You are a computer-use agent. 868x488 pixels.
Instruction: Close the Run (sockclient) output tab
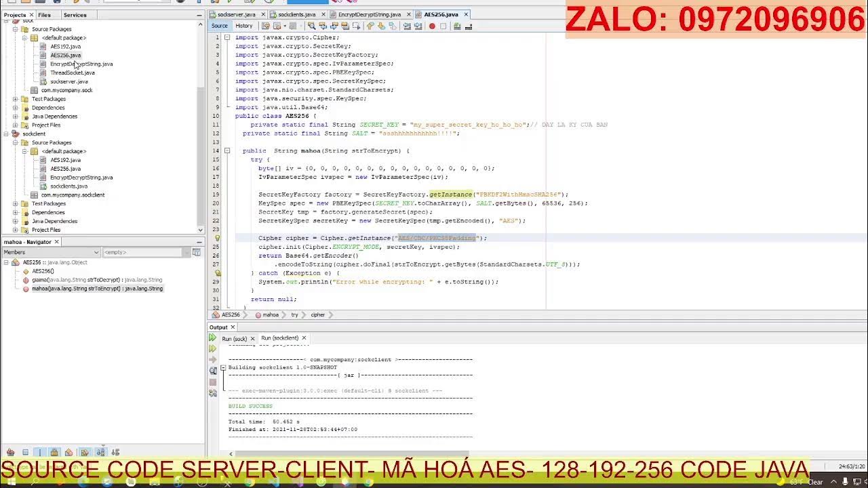pos(304,338)
